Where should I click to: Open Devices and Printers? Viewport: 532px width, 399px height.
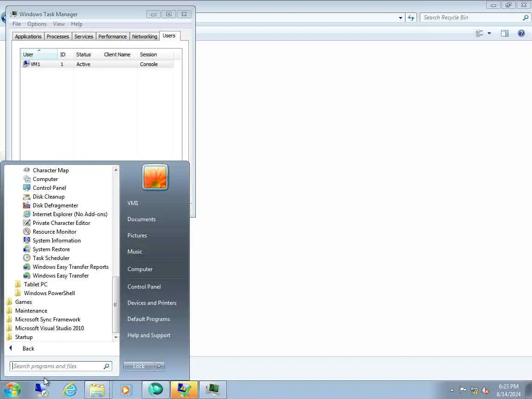pos(152,303)
